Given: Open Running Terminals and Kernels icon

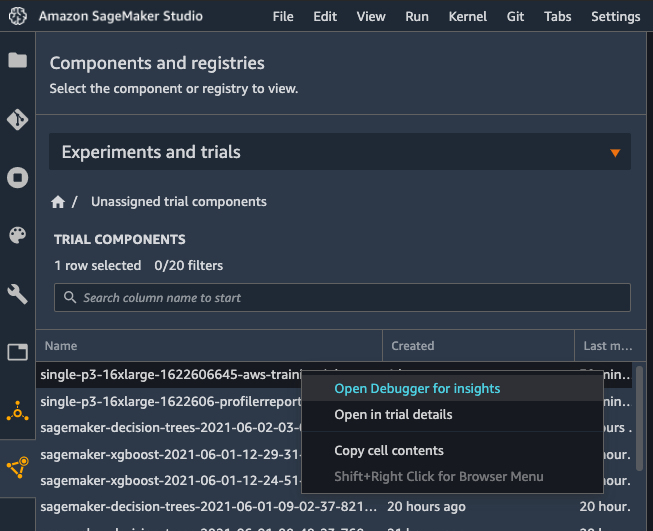Looking at the screenshot, I should [17, 178].
